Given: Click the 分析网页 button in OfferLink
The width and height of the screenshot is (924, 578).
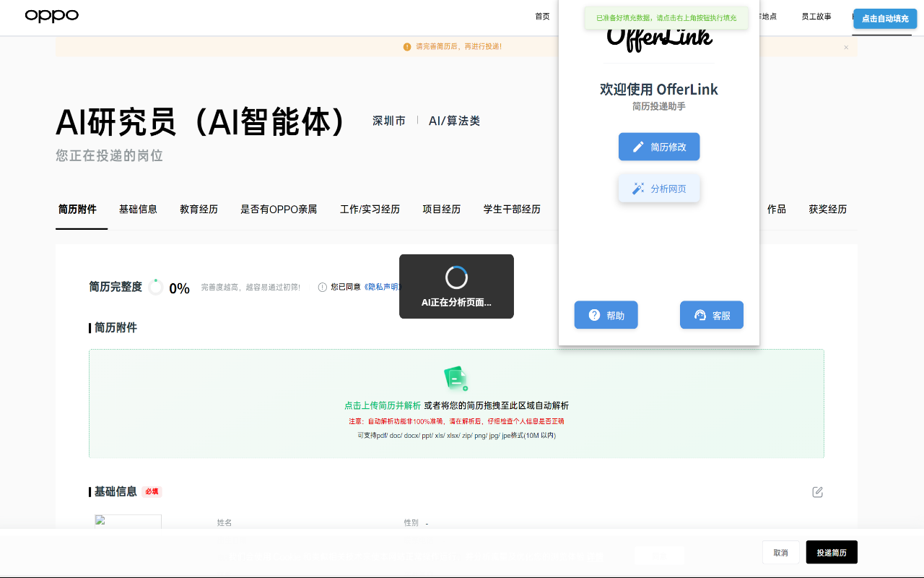Looking at the screenshot, I should point(659,189).
